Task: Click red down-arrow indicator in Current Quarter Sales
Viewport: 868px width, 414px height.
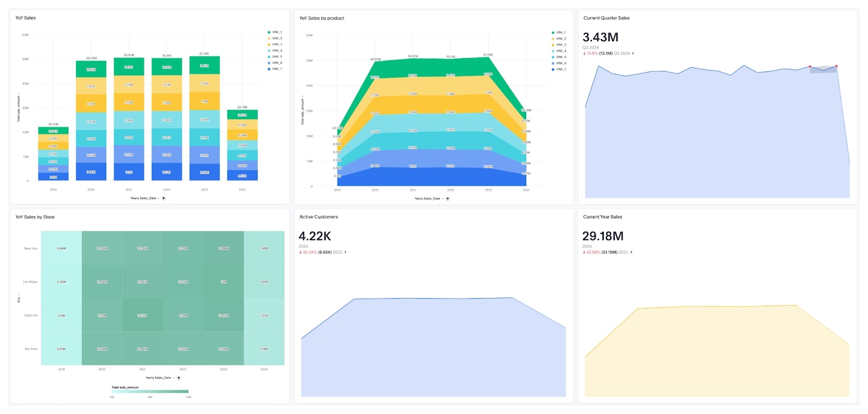Action: click(584, 54)
